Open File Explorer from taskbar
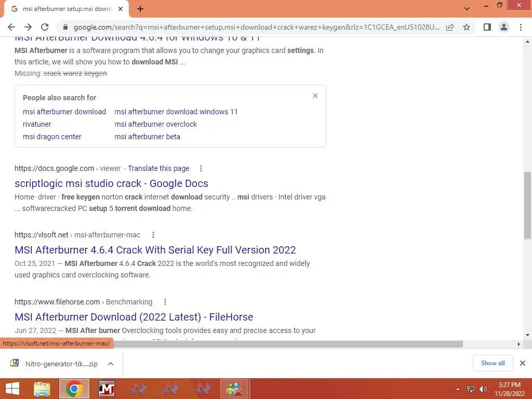The height and width of the screenshot is (399, 532). pyautogui.click(x=42, y=389)
